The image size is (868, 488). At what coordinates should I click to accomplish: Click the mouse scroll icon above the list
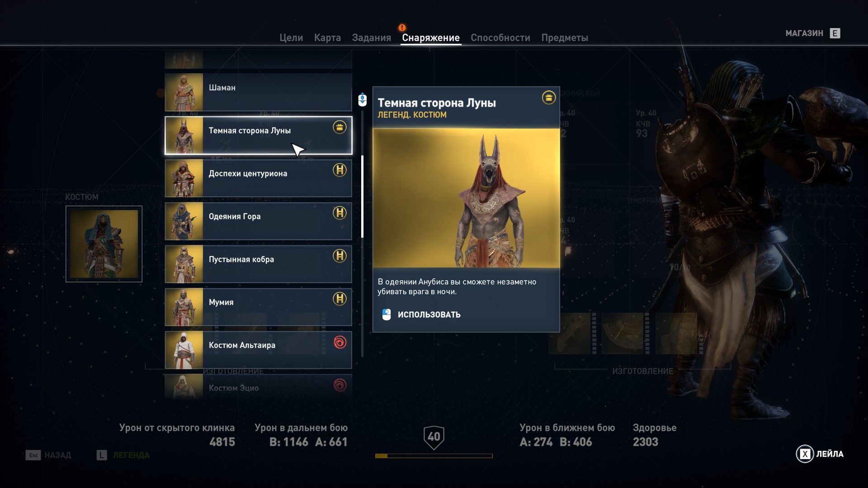362,99
